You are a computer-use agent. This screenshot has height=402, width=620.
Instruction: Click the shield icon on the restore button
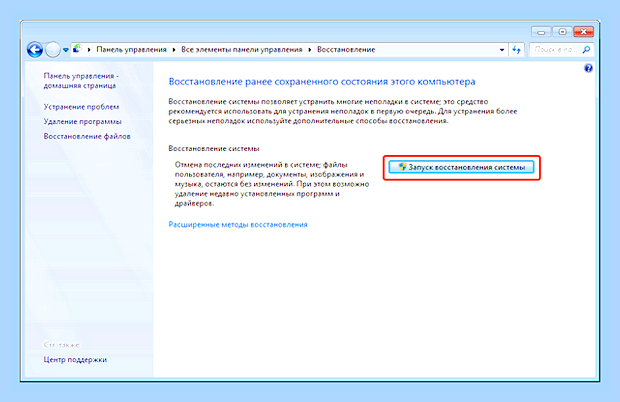point(402,167)
